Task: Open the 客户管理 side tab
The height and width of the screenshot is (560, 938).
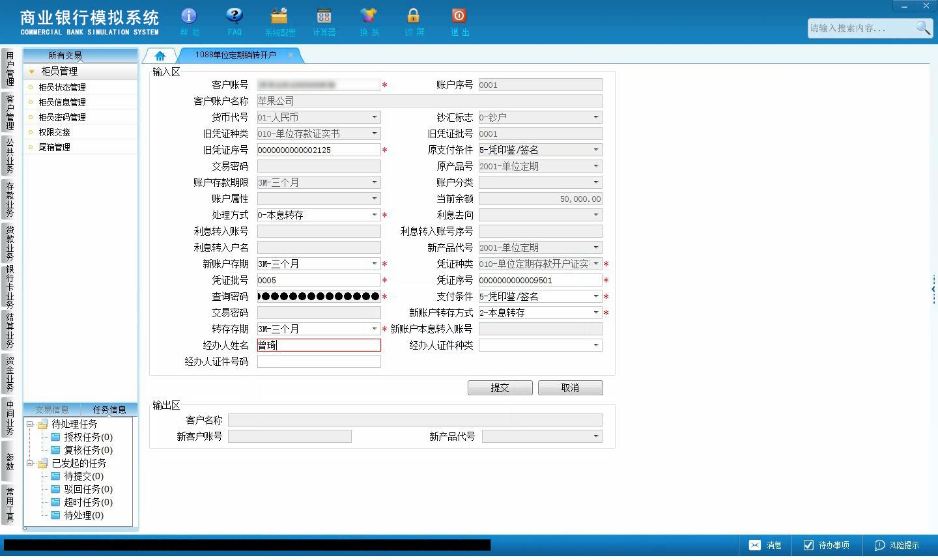Action: pyautogui.click(x=9, y=112)
